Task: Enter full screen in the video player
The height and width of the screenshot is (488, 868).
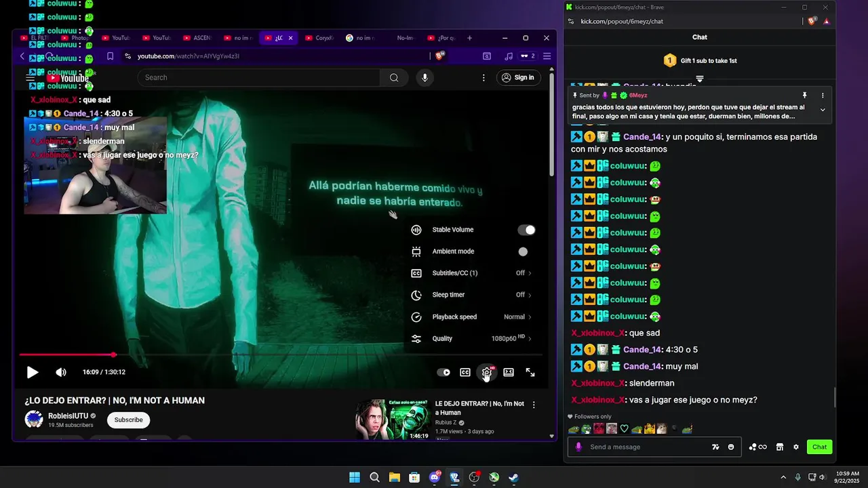Action: click(x=530, y=372)
